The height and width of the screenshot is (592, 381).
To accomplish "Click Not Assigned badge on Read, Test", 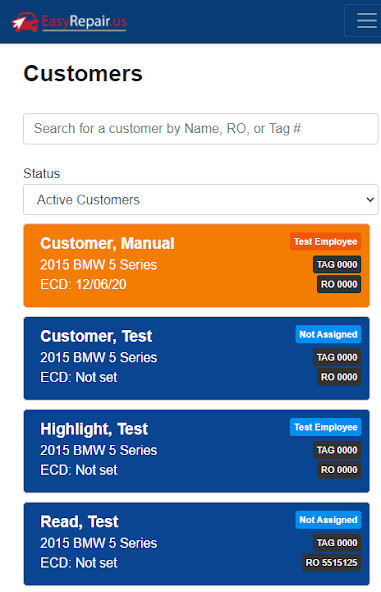I will click(328, 520).
